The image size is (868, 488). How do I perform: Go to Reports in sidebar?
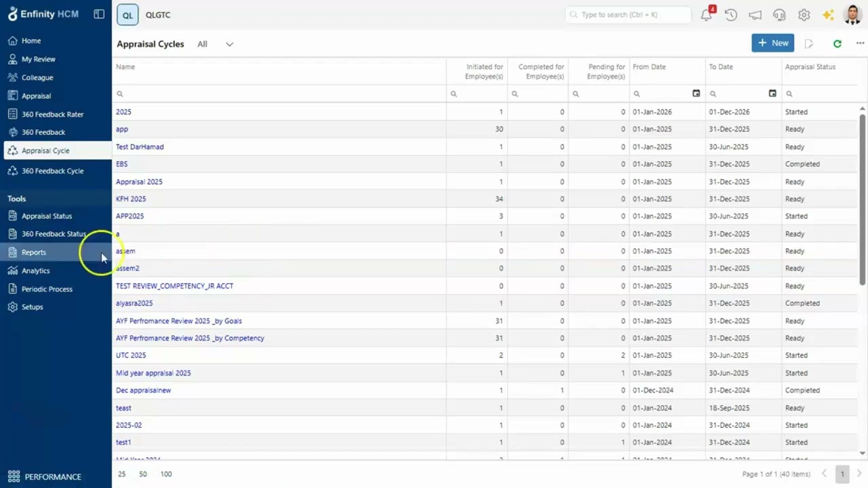[34, 252]
